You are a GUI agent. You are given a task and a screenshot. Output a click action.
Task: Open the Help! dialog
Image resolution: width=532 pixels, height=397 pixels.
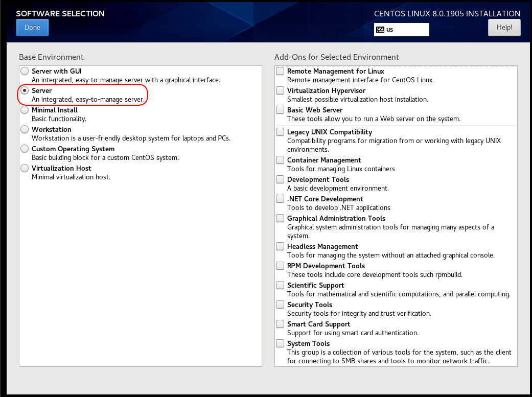click(x=504, y=27)
